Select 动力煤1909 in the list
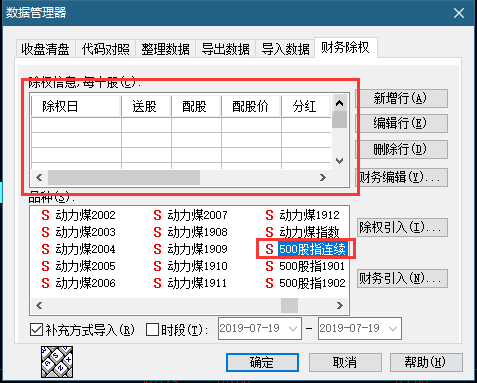 coord(191,249)
